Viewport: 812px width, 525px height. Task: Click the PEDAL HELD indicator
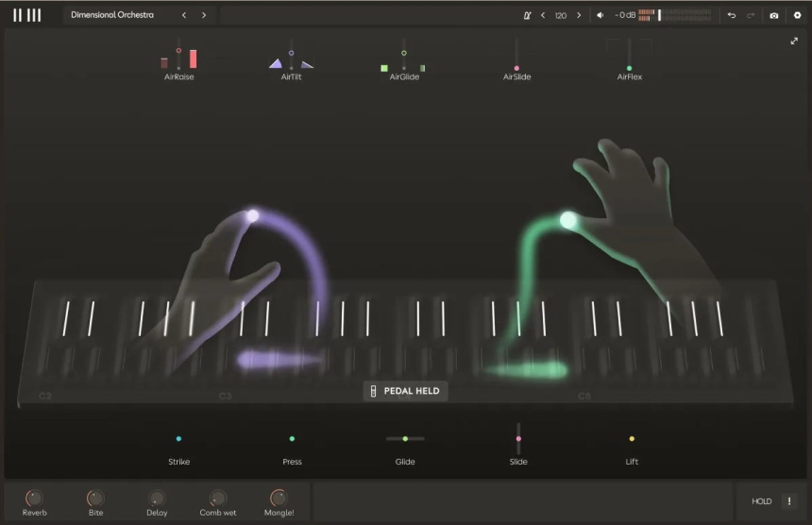(405, 391)
